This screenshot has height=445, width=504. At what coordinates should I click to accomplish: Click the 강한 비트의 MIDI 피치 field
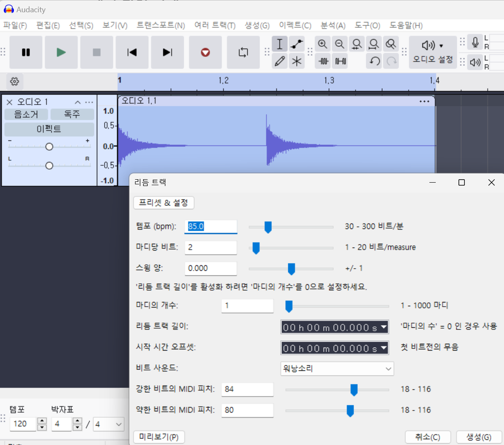pyautogui.click(x=247, y=389)
